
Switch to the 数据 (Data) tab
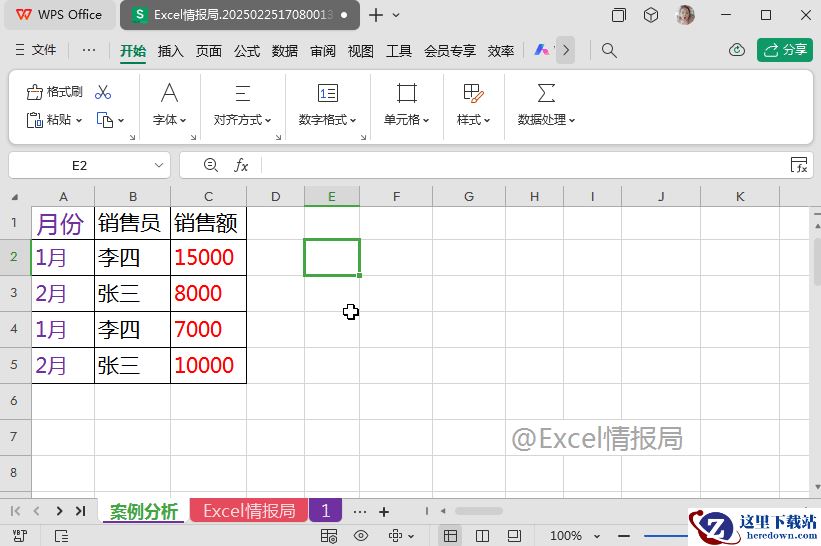coord(285,51)
